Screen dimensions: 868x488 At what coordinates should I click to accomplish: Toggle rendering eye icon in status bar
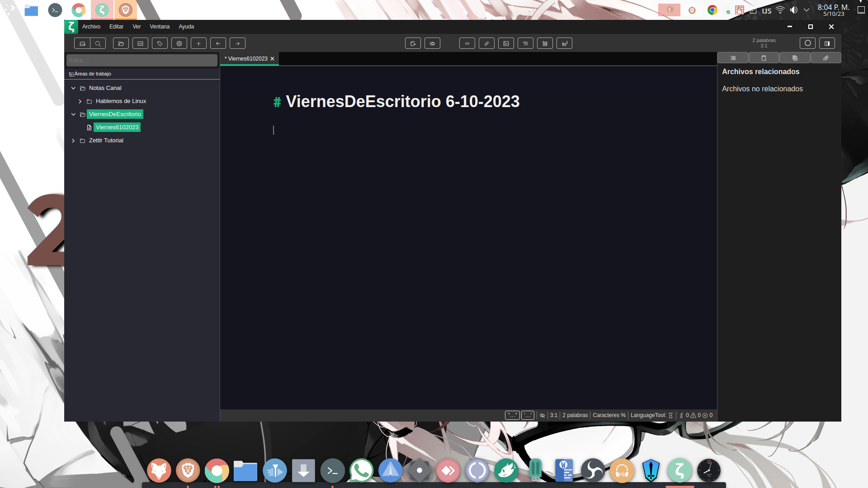click(542, 415)
